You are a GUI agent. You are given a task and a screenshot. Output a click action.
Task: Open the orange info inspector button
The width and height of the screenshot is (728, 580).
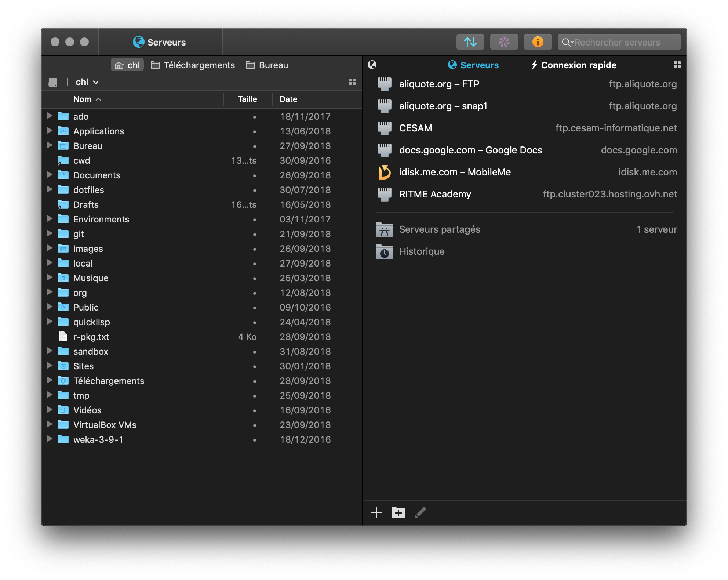coord(538,42)
